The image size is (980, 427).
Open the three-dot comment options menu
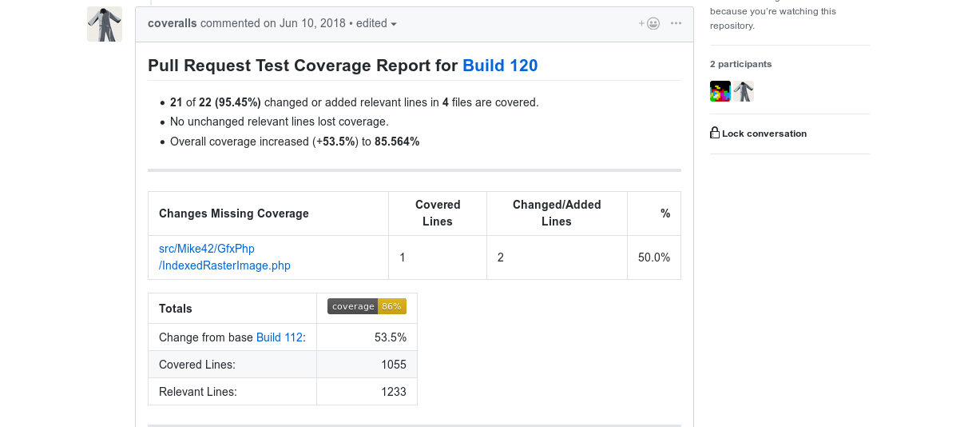pos(676,23)
